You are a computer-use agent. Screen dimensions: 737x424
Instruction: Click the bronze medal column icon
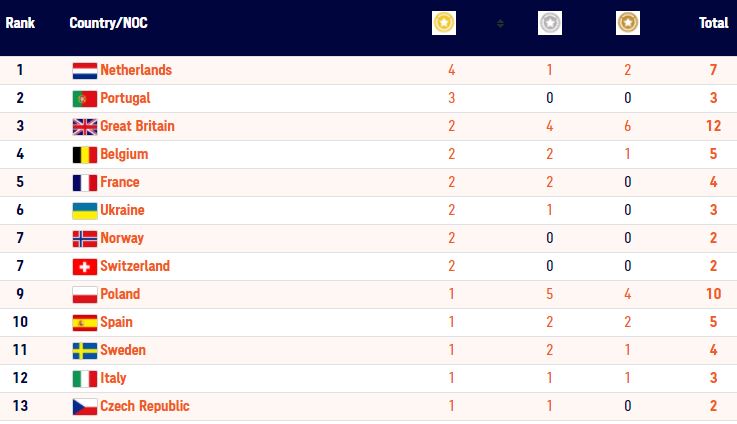coord(627,22)
